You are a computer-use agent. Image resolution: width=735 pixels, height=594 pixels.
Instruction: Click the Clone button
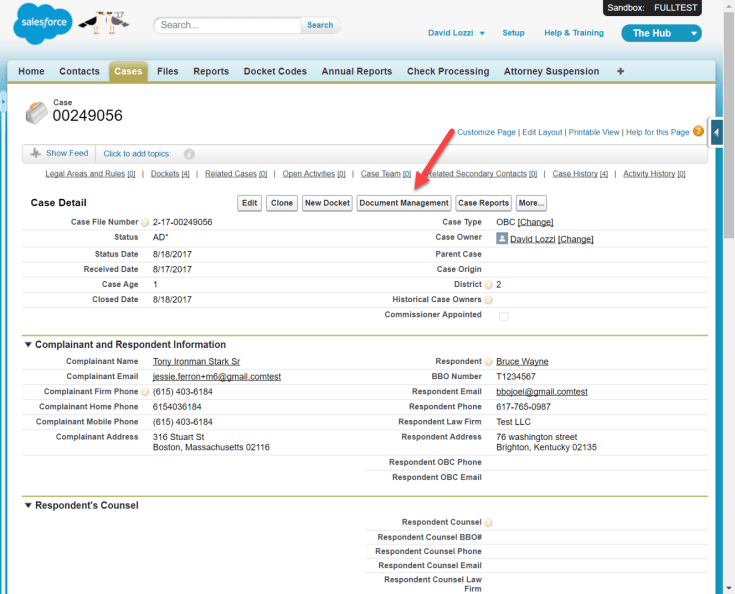pos(282,203)
